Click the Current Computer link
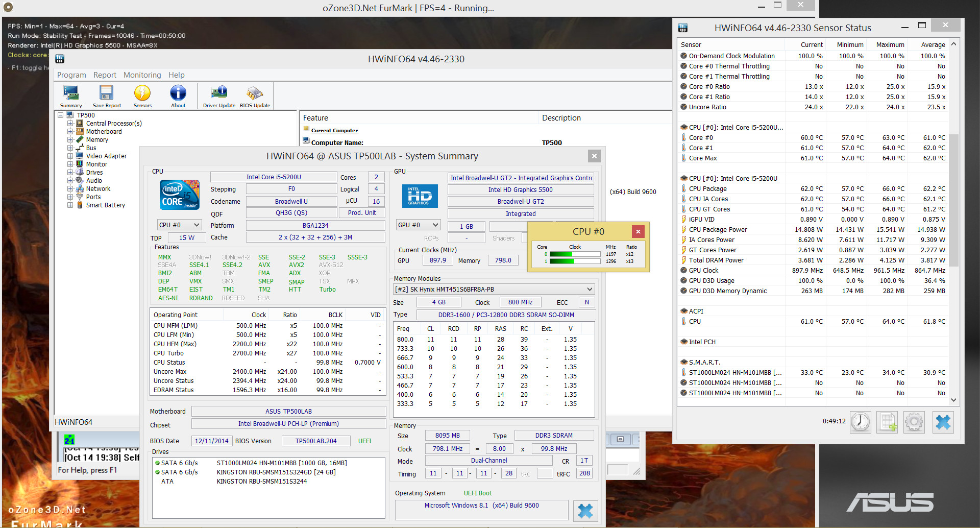This screenshot has height=528, width=980. [334, 130]
